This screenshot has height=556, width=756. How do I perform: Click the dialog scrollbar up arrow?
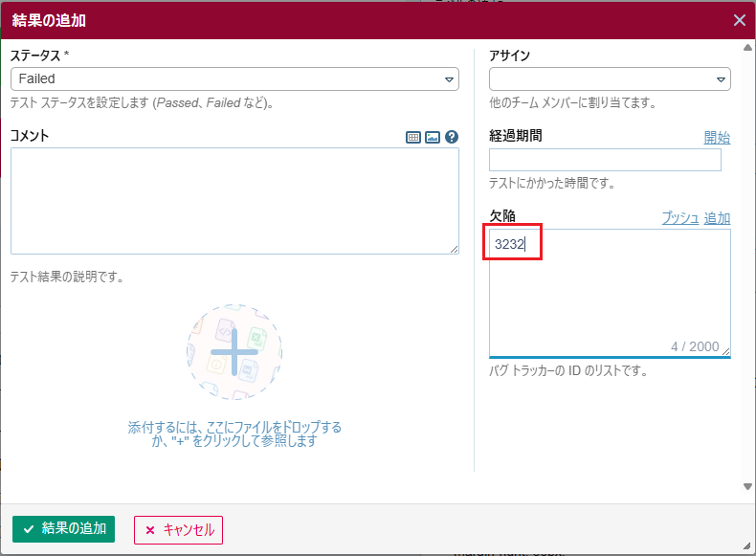(747, 47)
